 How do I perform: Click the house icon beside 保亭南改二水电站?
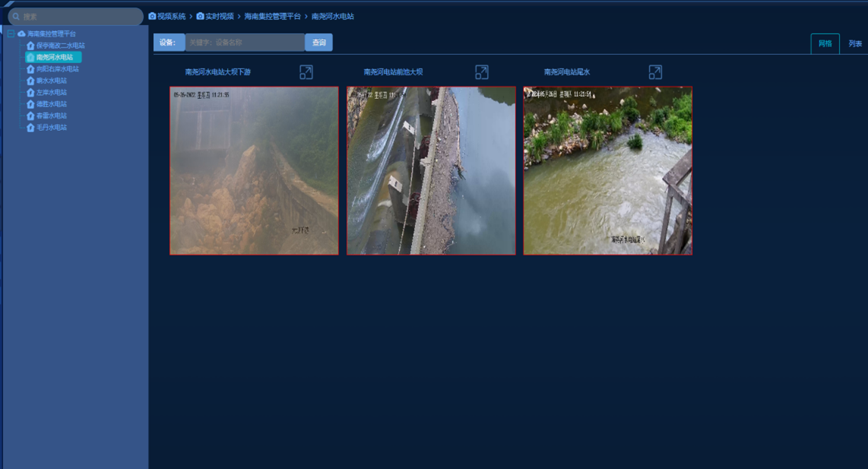(30, 46)
